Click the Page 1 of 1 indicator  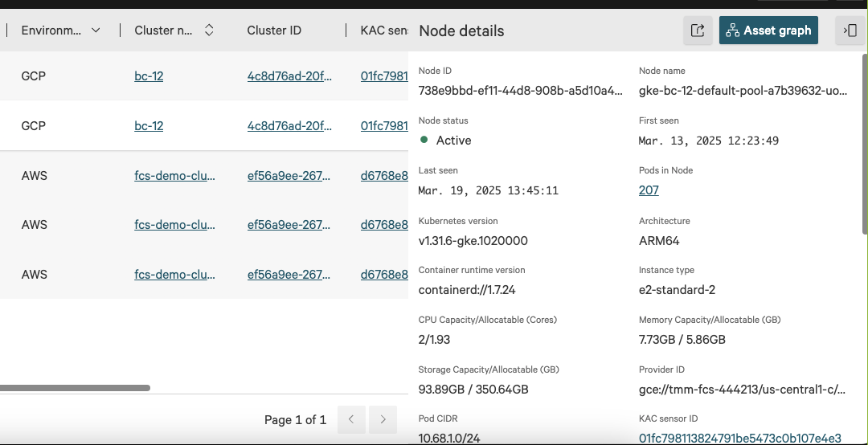pyautogui.click(x=296, y=420)
